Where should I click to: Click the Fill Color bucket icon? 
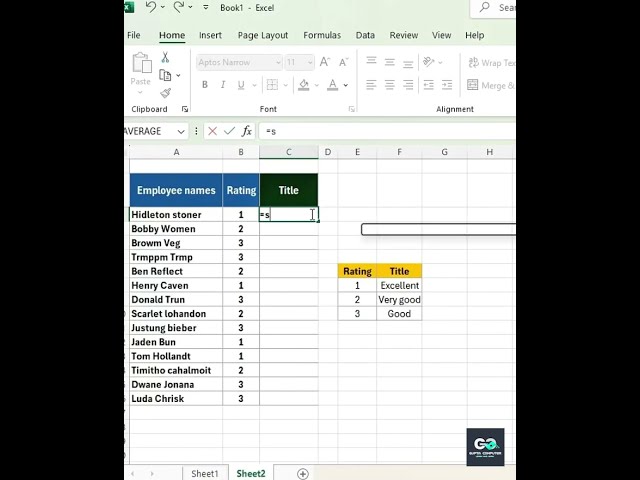click(304, 84)
